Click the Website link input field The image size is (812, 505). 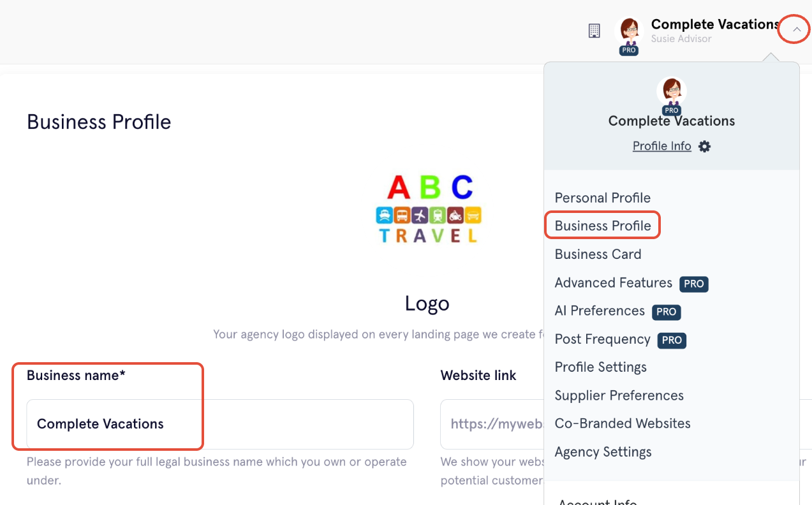492,424
